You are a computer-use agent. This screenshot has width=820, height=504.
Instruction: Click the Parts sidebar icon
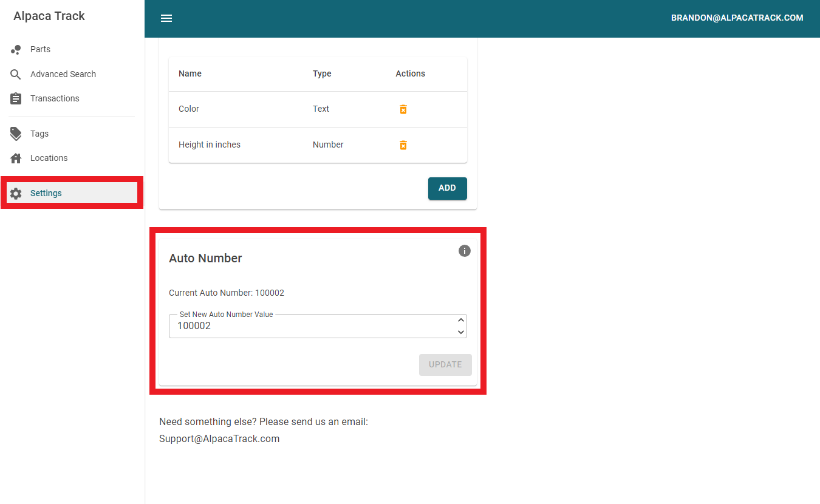(16, 50)
